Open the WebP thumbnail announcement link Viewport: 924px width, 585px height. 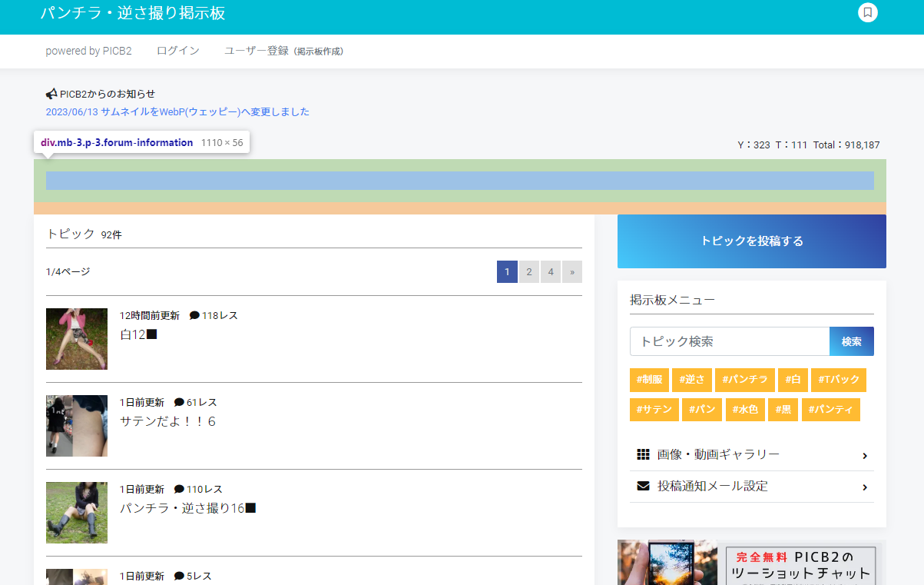(x=177, y=111)
